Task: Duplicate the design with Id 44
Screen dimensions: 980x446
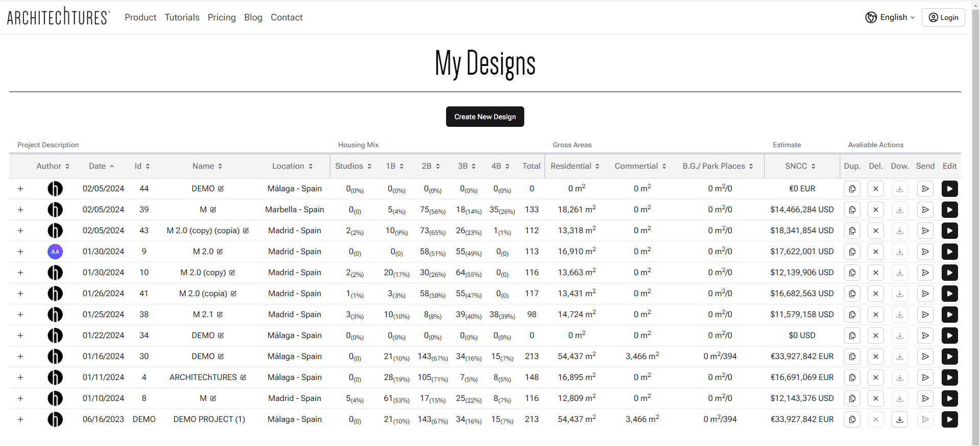Action: click(852, 189)
